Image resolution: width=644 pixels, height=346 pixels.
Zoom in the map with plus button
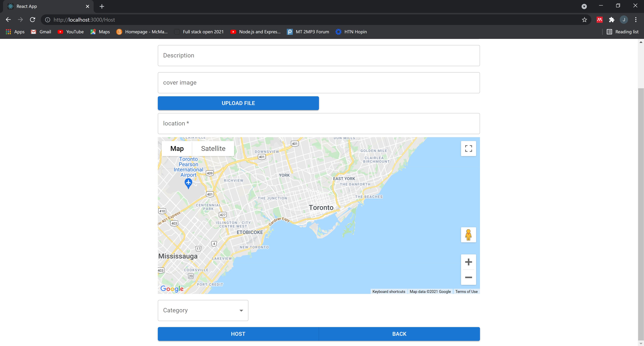coord(468,262)
